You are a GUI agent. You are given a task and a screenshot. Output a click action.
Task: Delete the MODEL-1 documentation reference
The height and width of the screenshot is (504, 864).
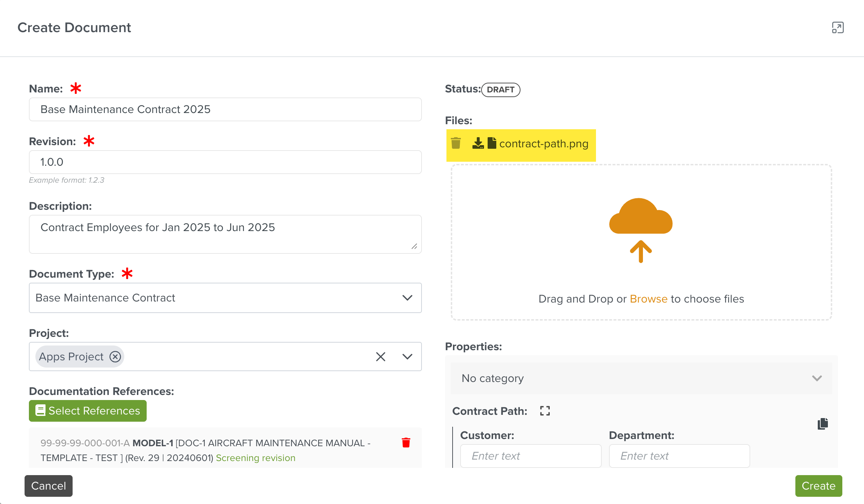tap(406, 443)
